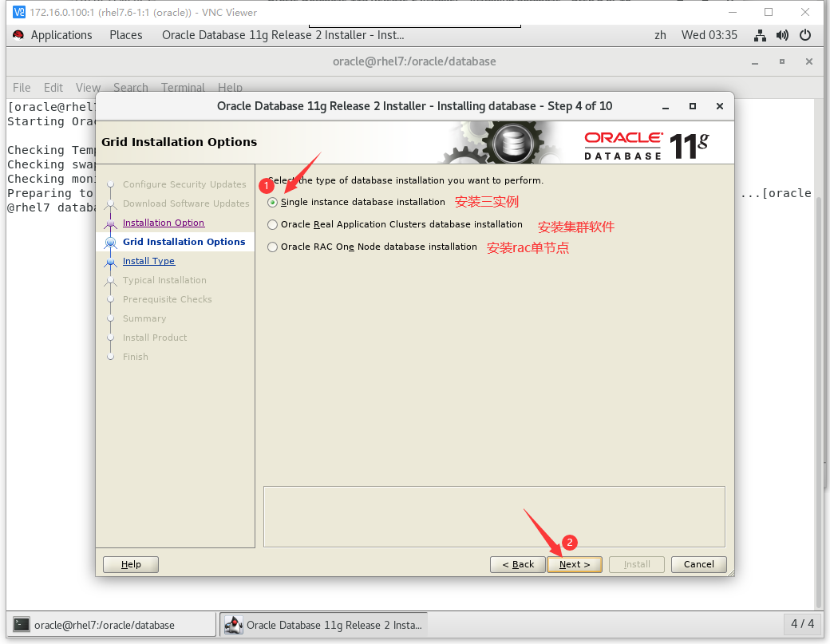830x644 pixels.
Task: Open the power menu icon
Action: tap(805, 35)
